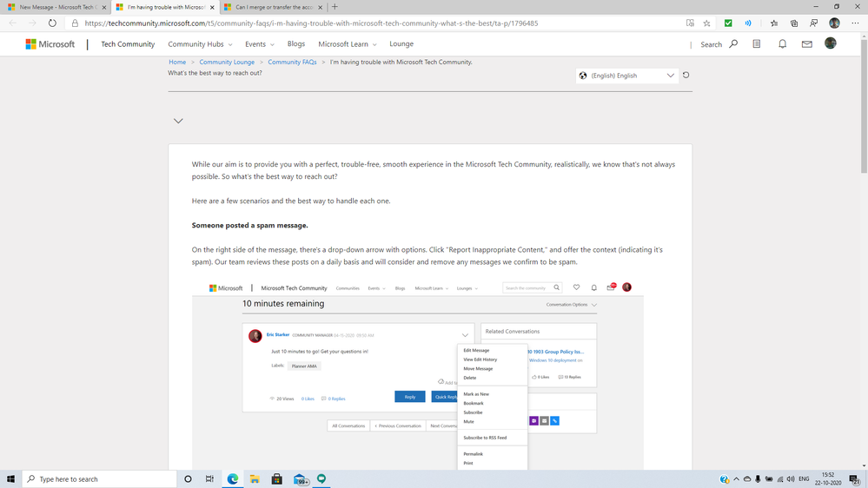Open the English language dropdown
Viewport: 868px width, 488px height.
point(626,76)
